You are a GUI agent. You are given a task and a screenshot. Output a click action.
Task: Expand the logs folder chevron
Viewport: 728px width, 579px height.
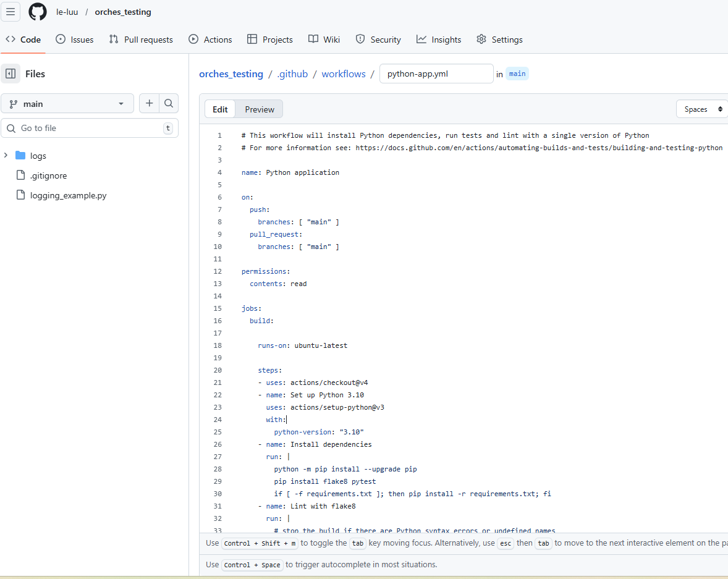(6, 156)
